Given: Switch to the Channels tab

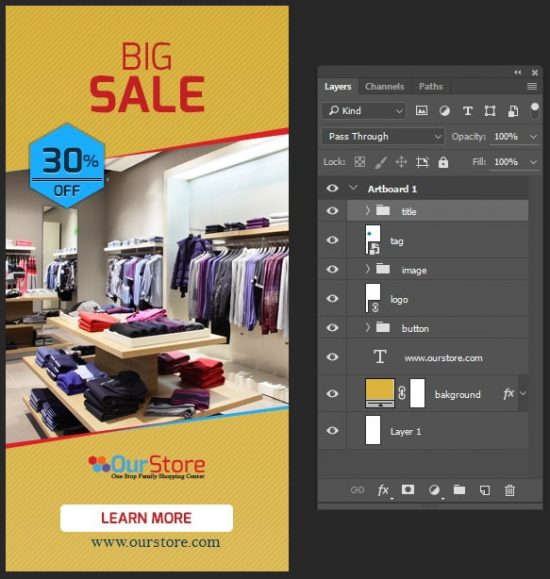Looking at the screenshot, I should (385, 87).
